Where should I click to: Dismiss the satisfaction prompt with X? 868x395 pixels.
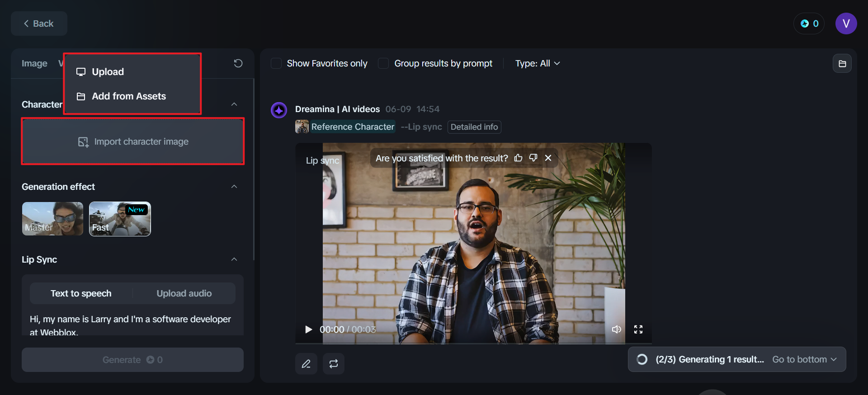pyautogui.click(x=548, y=158)
